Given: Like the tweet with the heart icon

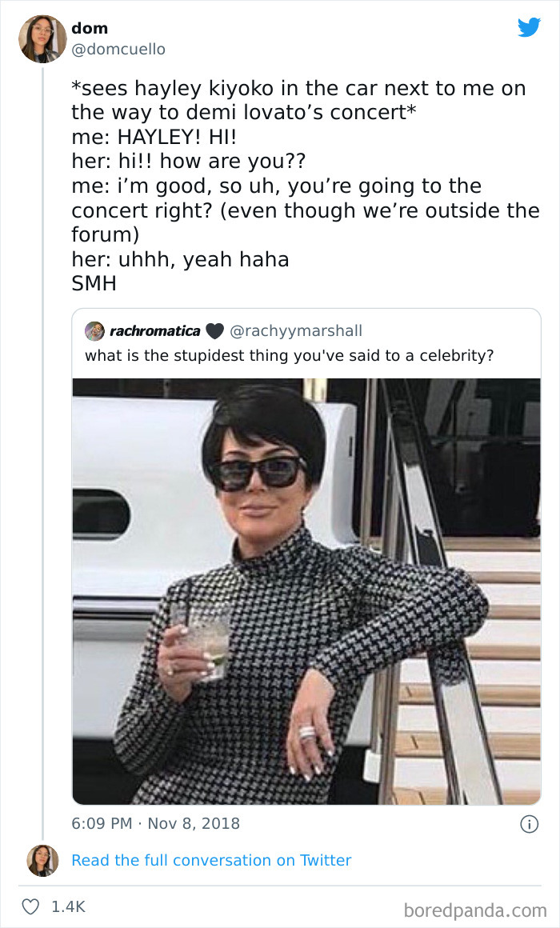Looking at the screenshot, I should coord(32,906).
